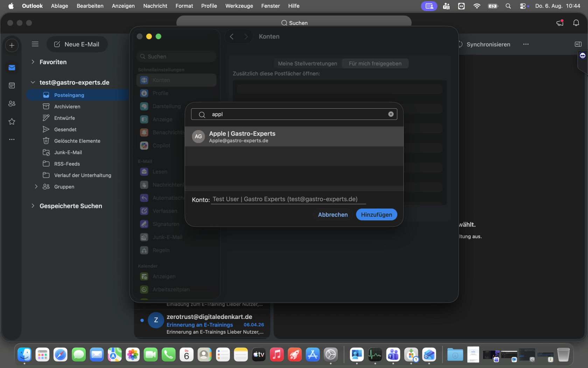588x368 pixels.
Task: Click the Suchen field in settings sidebar
Action: 176,56
